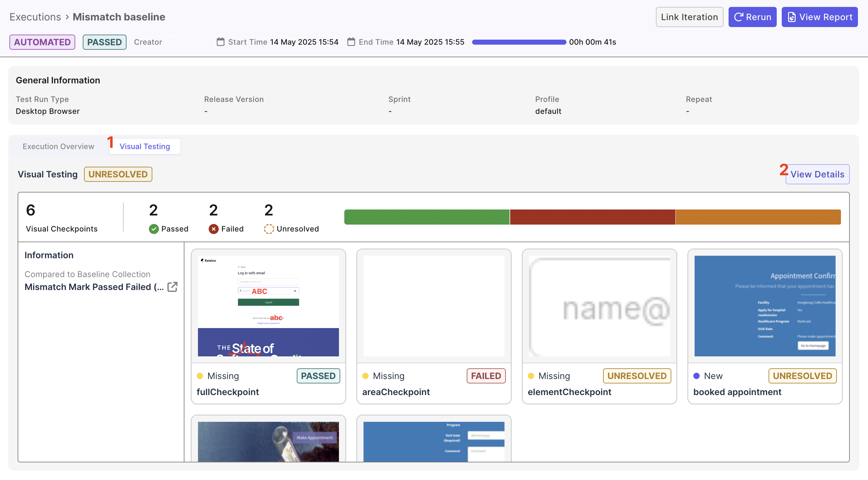Image resolution: width=868 pixels, height=480 pixels.
Task: Click the End Time calendar icon
Action: pos(351,42)
